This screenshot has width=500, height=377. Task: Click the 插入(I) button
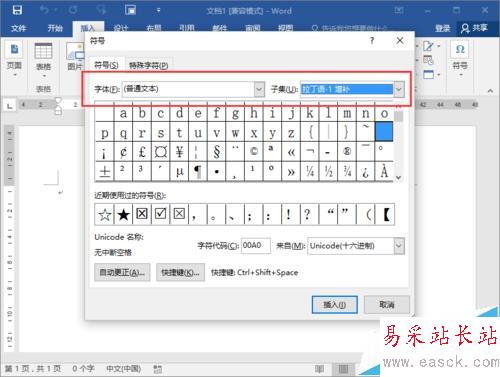point(335,305)
